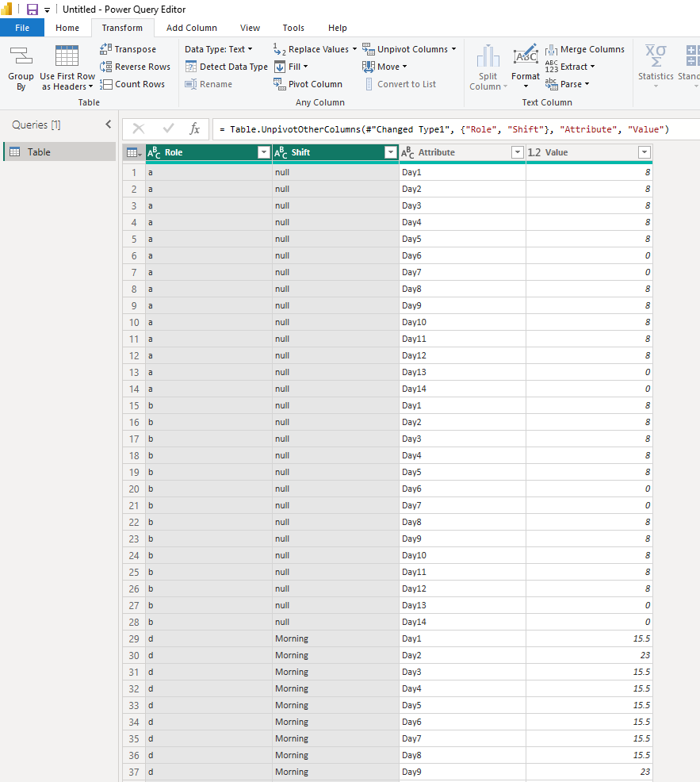Open the Replace Values dropdown
700x782 pixels.
point(354,49)
